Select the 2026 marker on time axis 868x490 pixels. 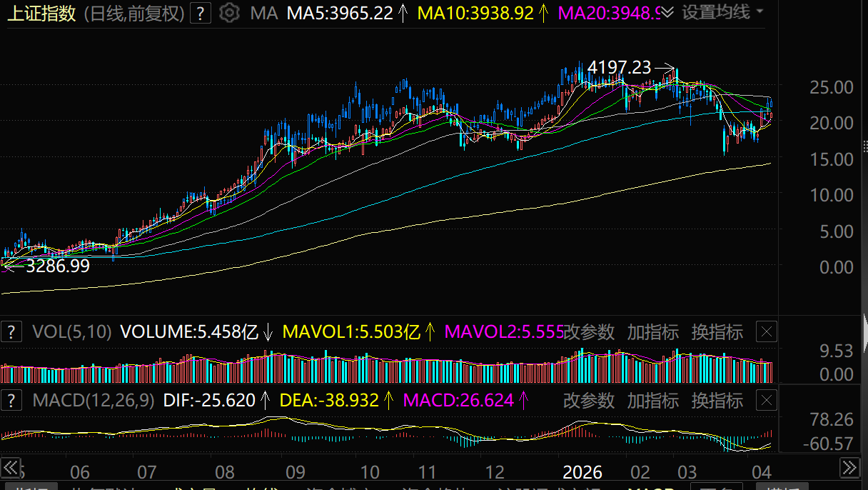pos(582,472)
